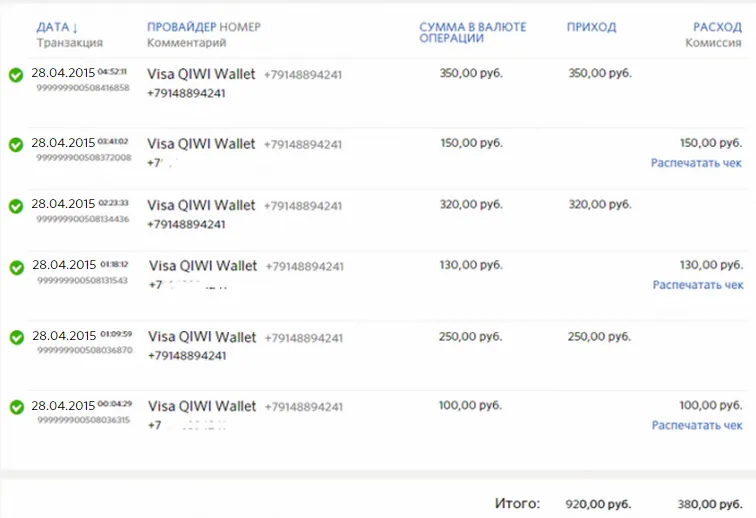This screenshot has height=518, width=756.
Task: Click green status icon for 150,00 руб. payment
Action: pyautogui.click(x=16, y=145)
